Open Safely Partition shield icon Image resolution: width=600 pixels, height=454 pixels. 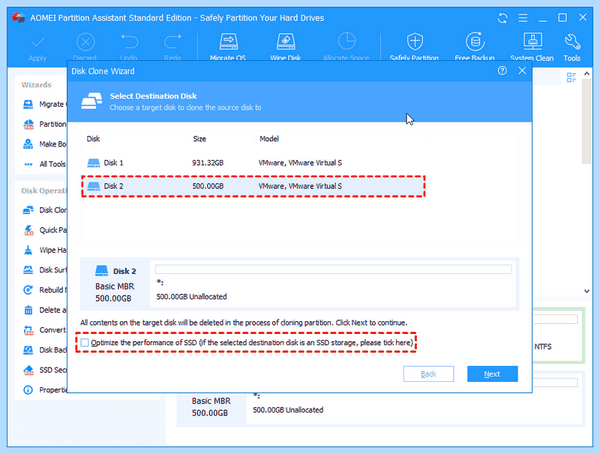tap(415, 42)
